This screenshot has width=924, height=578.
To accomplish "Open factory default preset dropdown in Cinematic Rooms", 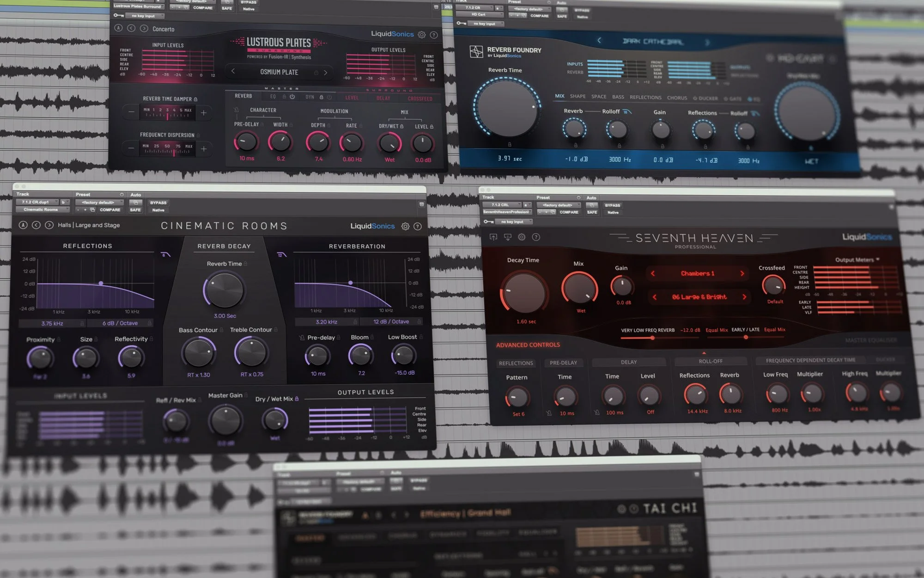I will pyautogui.click(x=99, y=202).
